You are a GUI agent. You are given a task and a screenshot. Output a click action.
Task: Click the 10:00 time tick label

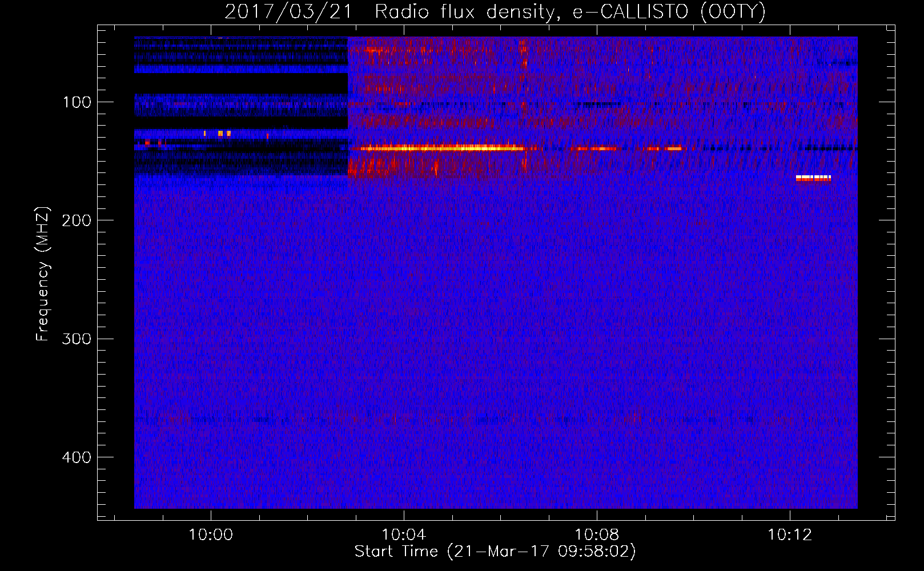click(211, 535)
